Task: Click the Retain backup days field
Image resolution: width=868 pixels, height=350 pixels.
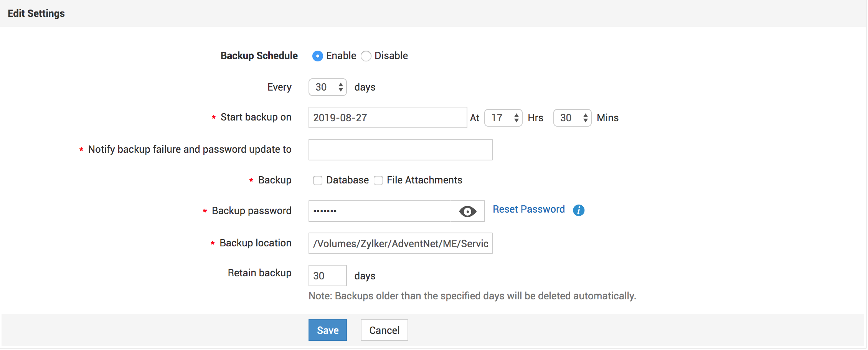Action: coord(327,276)
